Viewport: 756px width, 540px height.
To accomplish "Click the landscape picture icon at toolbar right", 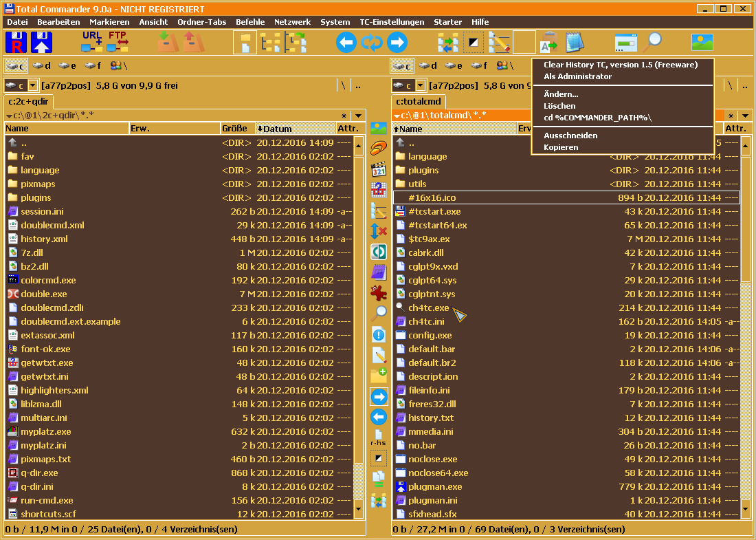I will pyautogui.click(x=702, y=43).
